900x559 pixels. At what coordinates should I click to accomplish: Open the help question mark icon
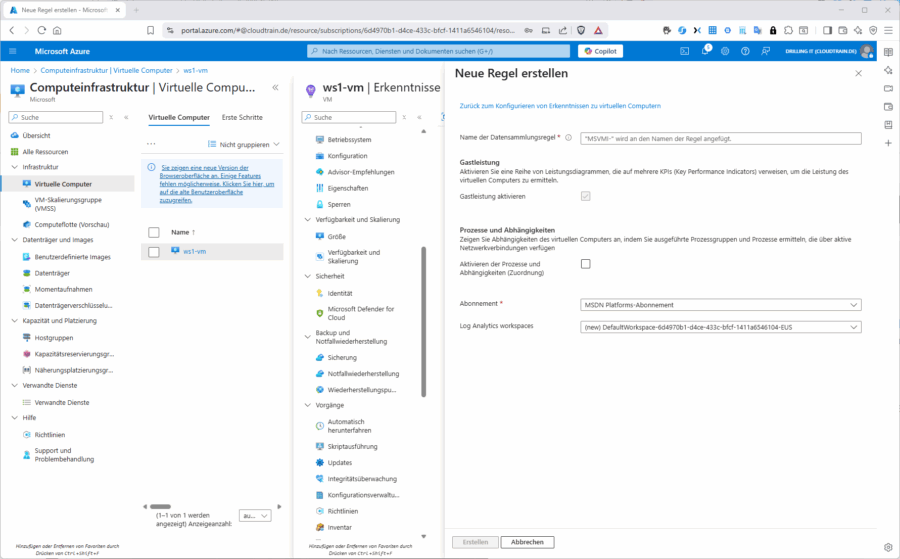click(x=745, y=51)
